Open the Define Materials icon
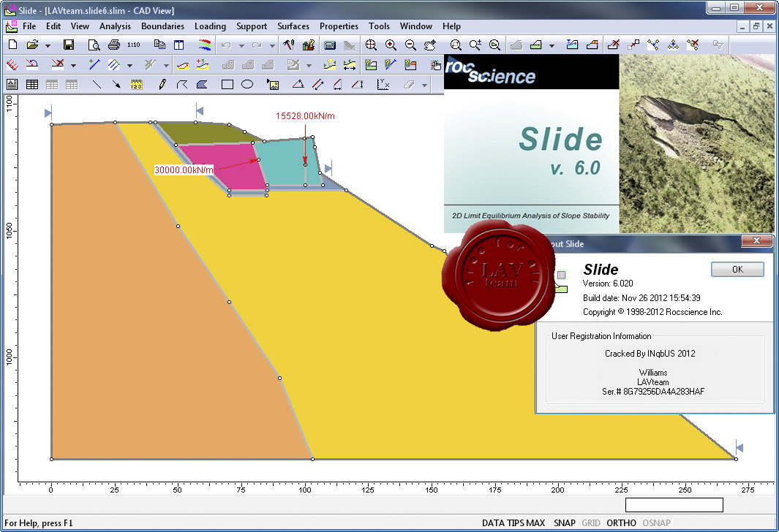 tap(309, 45)
